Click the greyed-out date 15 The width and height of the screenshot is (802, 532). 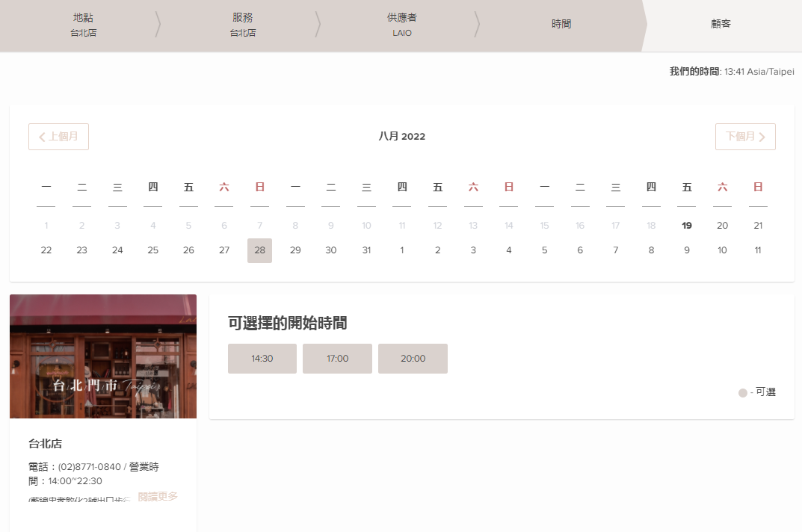pyautogui.click(x=544, y=226)
